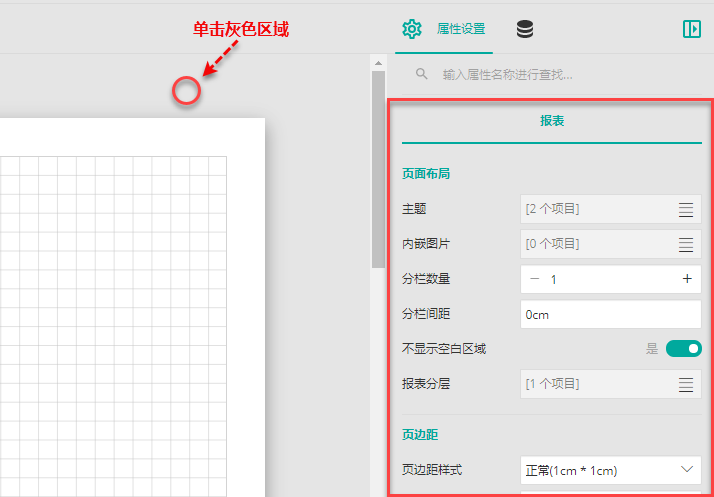The height and width of the screenshot is (497, 714).
Task: Increase 分栏数量 with the plus button
Action: coord(687,279)
